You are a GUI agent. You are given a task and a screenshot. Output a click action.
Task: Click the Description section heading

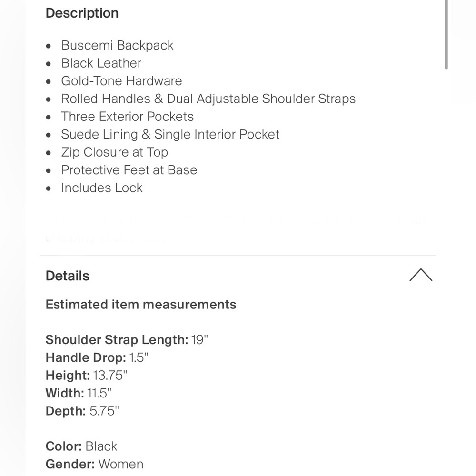point(82,13)
